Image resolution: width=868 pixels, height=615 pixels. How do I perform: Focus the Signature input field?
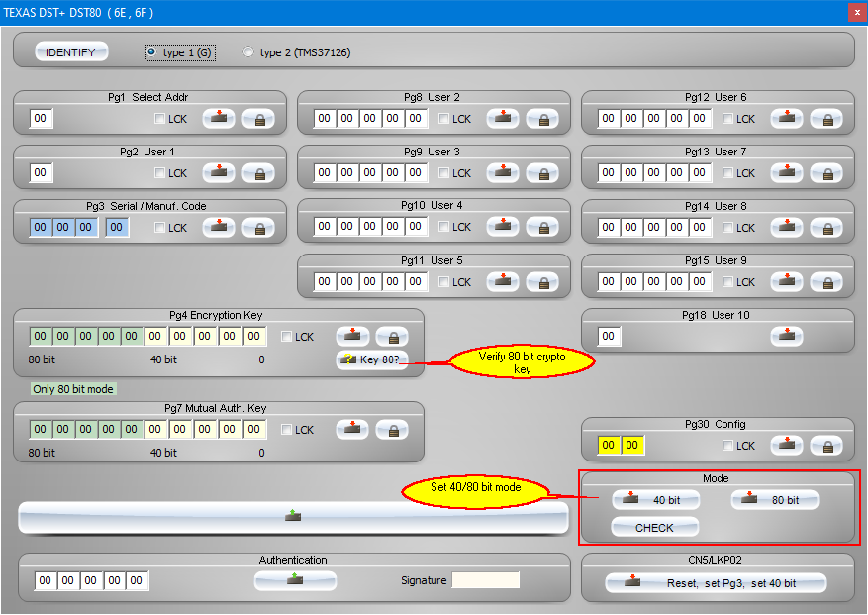tap(486, 580)
